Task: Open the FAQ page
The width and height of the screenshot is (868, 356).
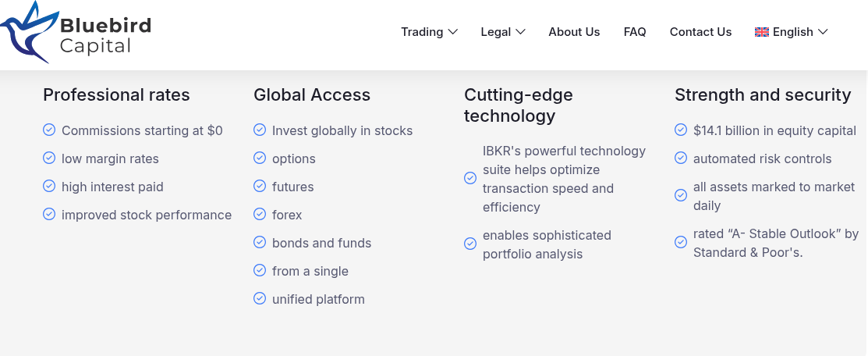Action: tap(635, 32)
